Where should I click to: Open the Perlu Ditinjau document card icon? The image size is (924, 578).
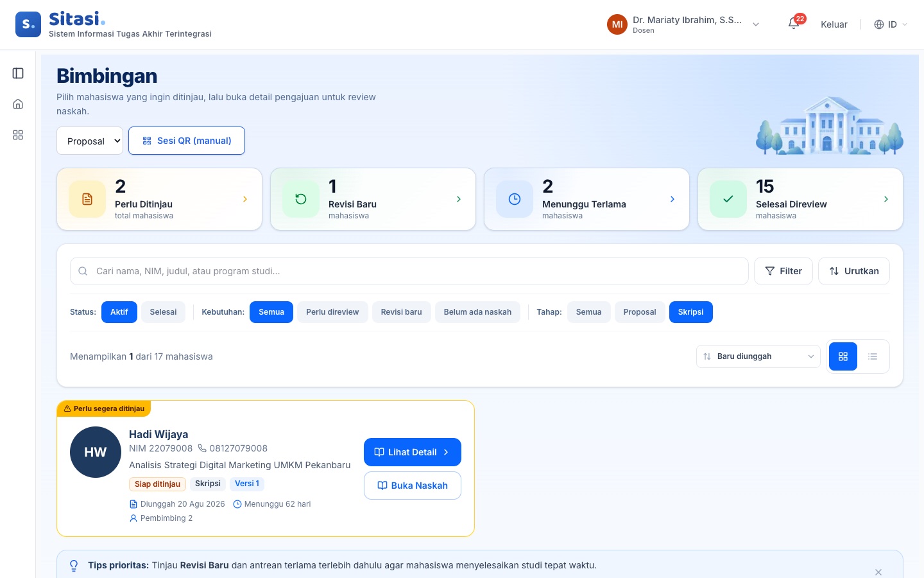point(87,199)
